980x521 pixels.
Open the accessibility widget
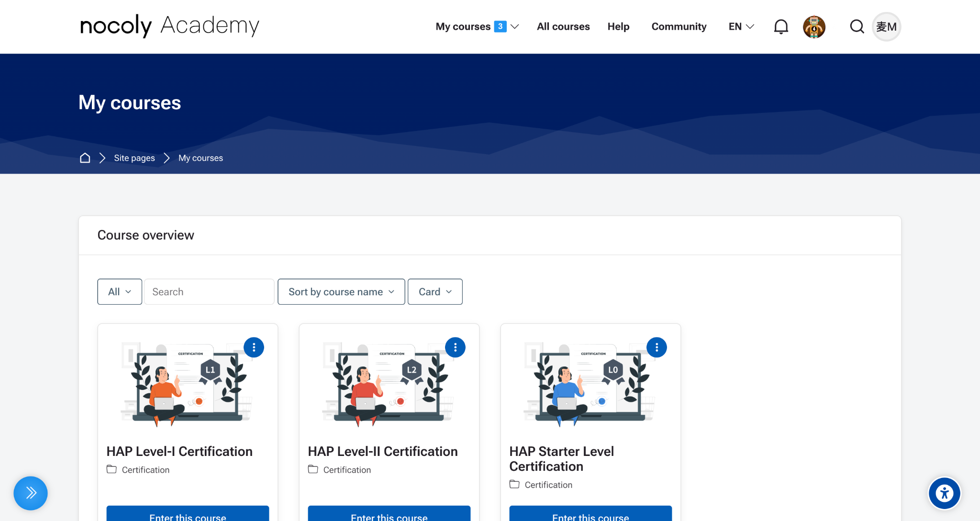coord(945,493)
